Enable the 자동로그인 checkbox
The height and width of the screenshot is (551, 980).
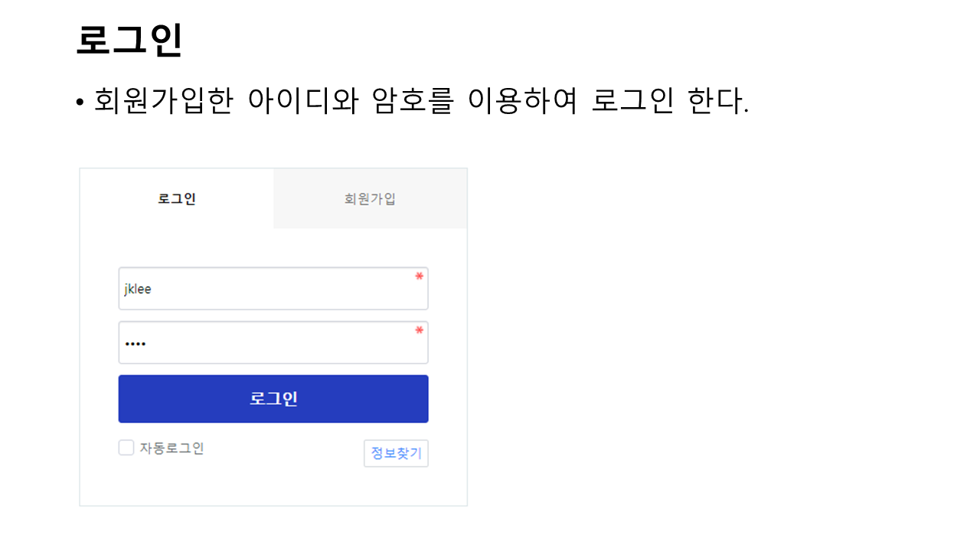(x=126, y=448)
